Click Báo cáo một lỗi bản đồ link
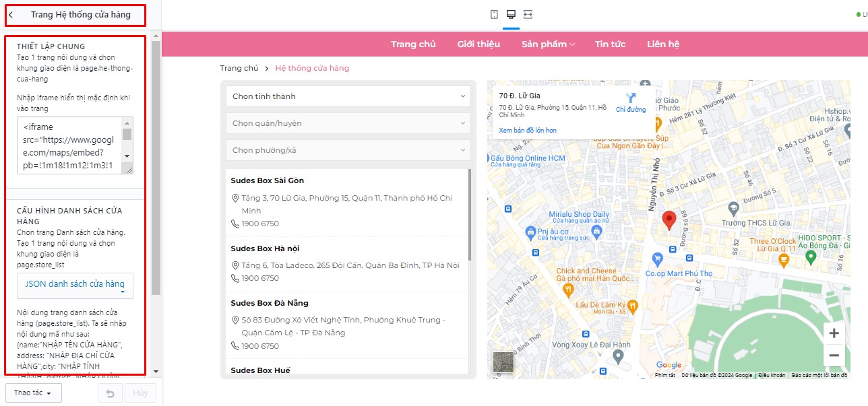The image size is (868, 406). tap(819, 375)
